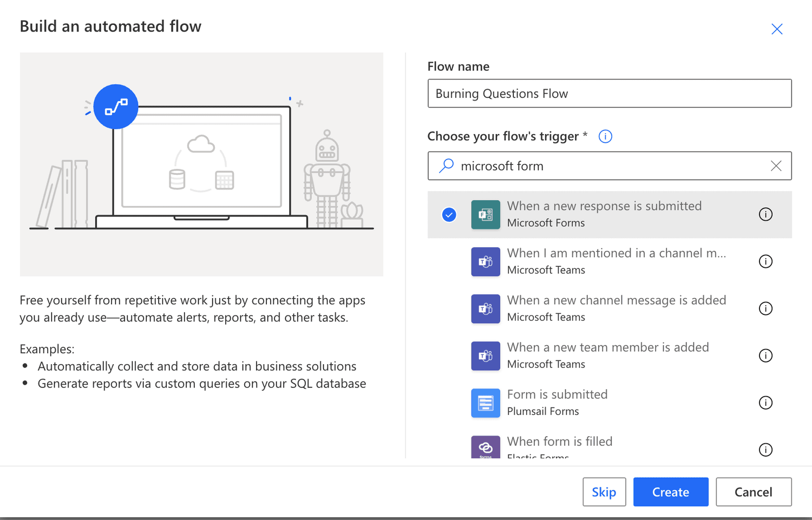
Task: Click the Teams icon for new team member trigger
Action: (x=486, y=356)
